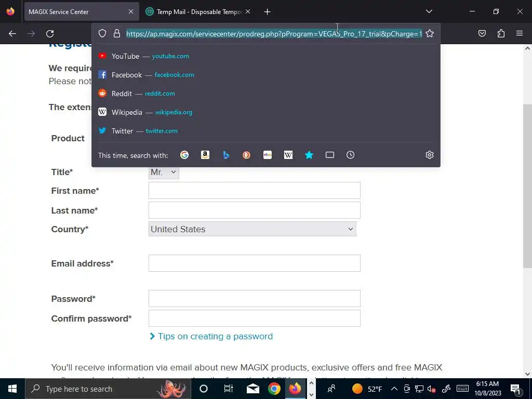The image size is (532, 399).
Task: Click the Confirm password input field
Action: 255,318
